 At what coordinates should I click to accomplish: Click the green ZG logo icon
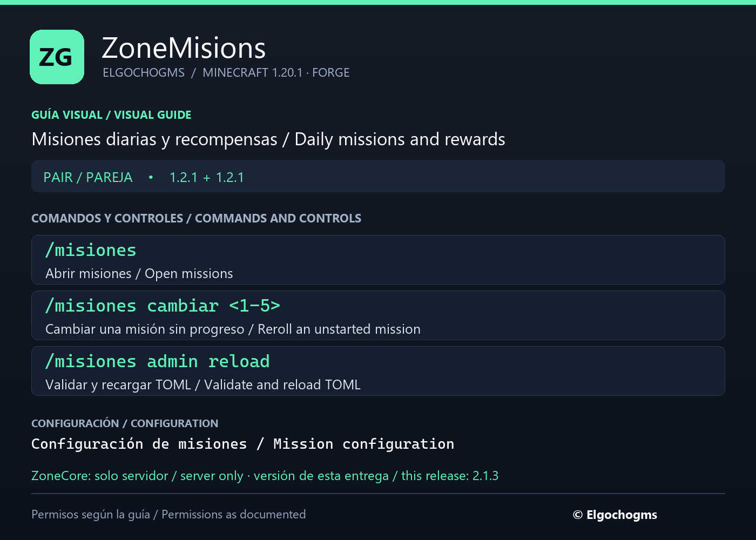(57, 57)
